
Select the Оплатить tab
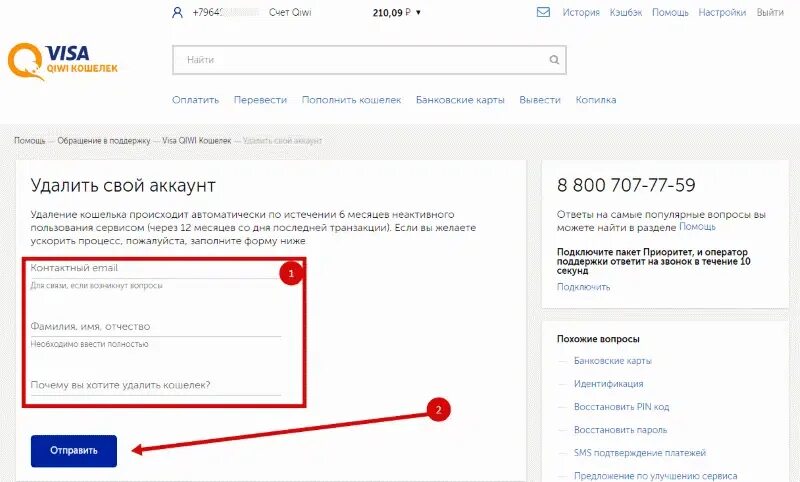click(195, 100)
